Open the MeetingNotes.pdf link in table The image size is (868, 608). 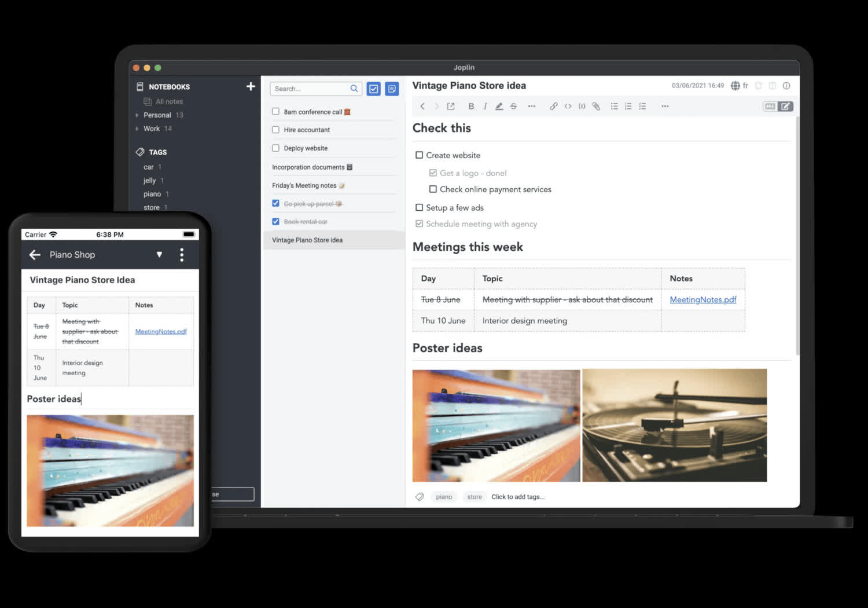pyautogui.click(x=703, y=299)
